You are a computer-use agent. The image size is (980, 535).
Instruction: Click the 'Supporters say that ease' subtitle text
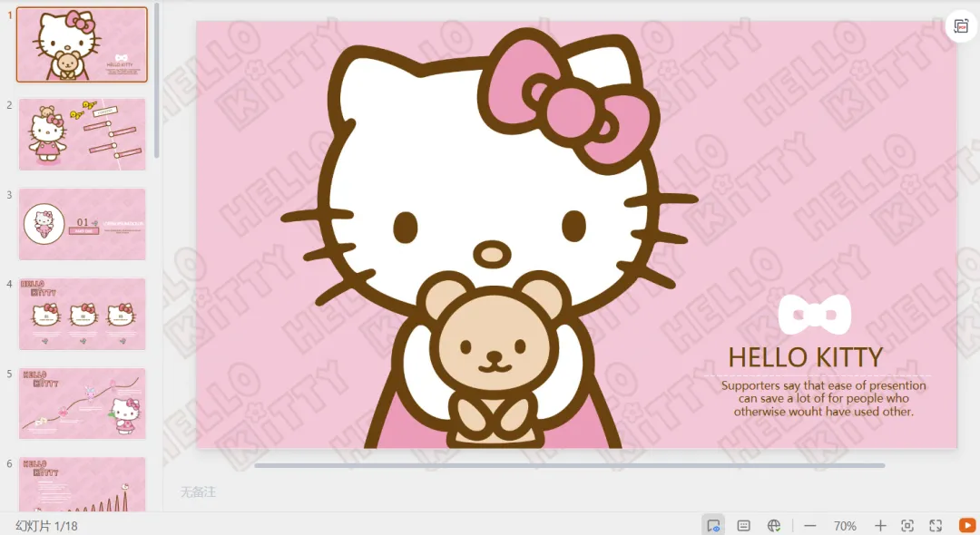pos(823,398)
